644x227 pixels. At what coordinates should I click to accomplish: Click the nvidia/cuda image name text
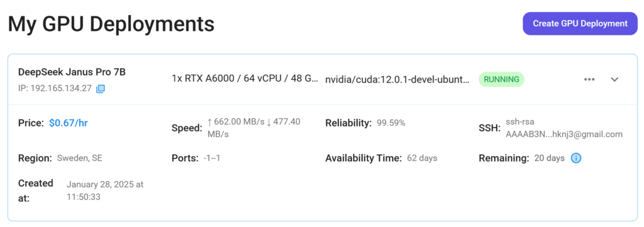397,80
